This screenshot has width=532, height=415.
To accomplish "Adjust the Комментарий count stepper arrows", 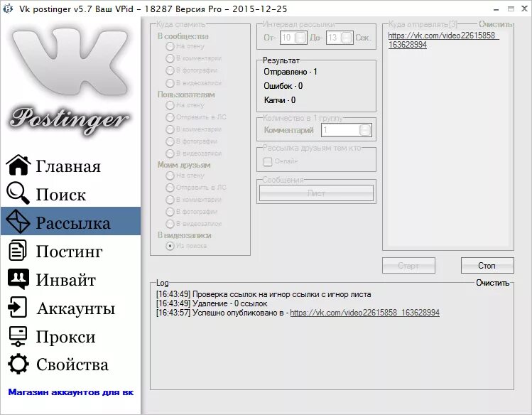I will 365,130.
